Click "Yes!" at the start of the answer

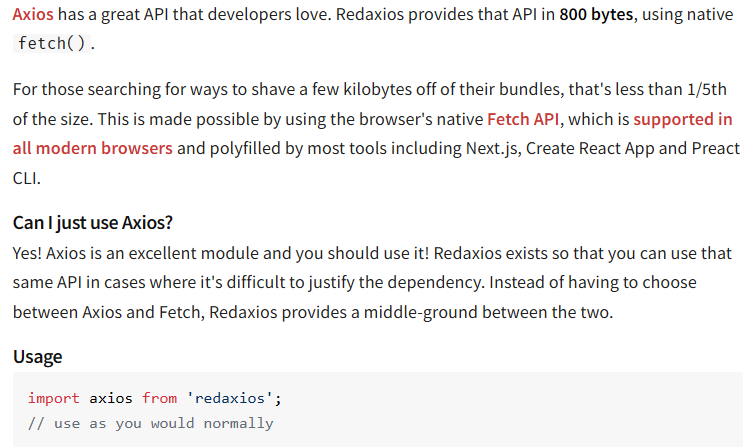coord(30,253)
